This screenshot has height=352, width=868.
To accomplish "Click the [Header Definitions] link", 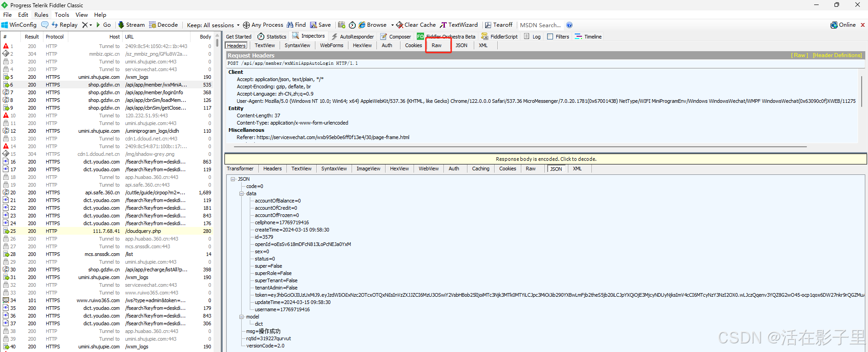I will click(x=837, y=55).
